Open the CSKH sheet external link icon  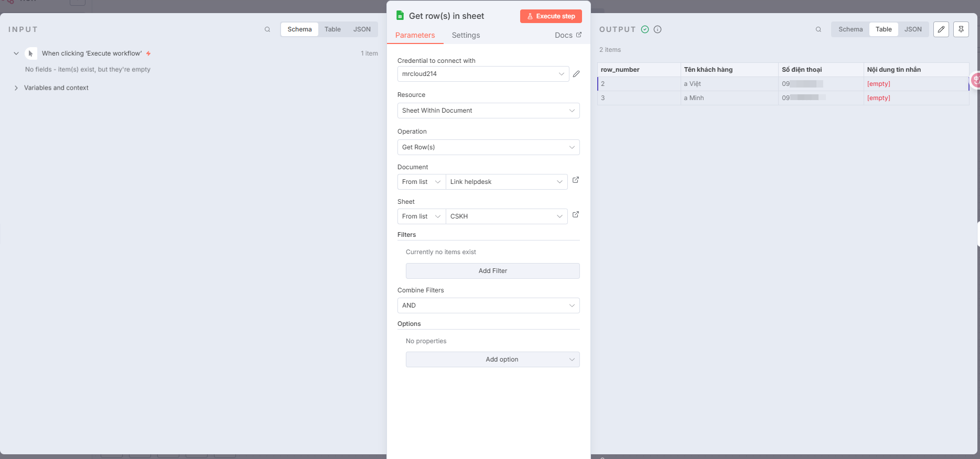(576, 214)
